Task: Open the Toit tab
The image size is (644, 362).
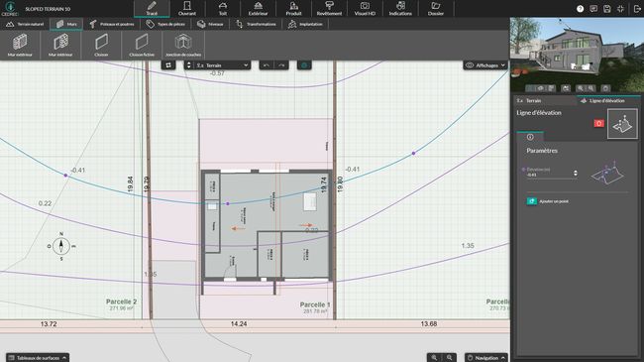Action: click(223, 9)
